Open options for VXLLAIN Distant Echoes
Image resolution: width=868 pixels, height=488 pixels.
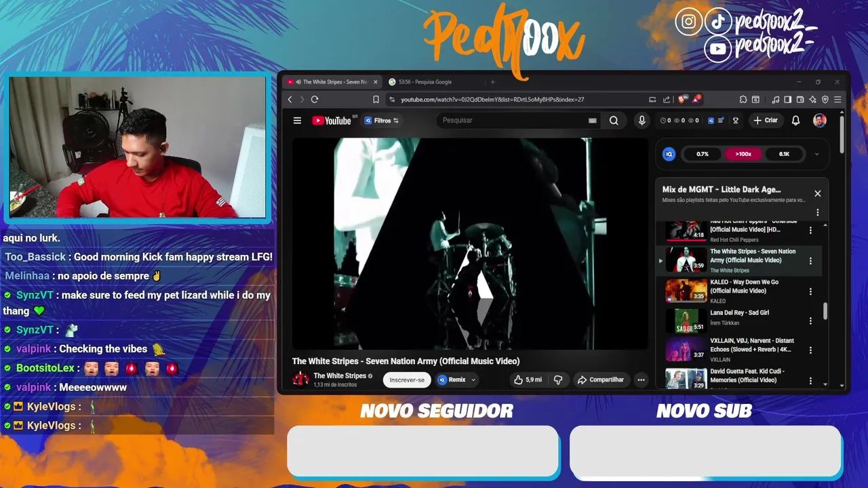pyautogui.click(x=810, y=350)
